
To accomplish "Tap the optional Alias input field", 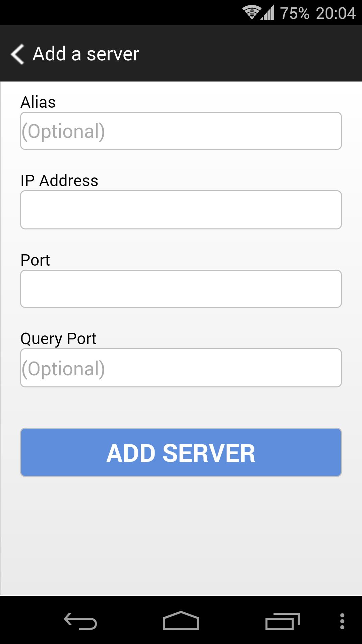I will (181, 130).
